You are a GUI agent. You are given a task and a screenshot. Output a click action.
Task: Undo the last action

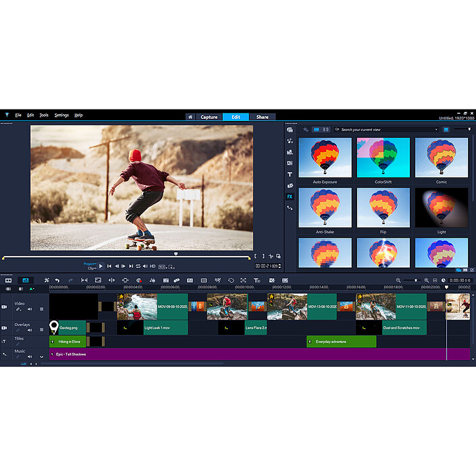[57, 280]
